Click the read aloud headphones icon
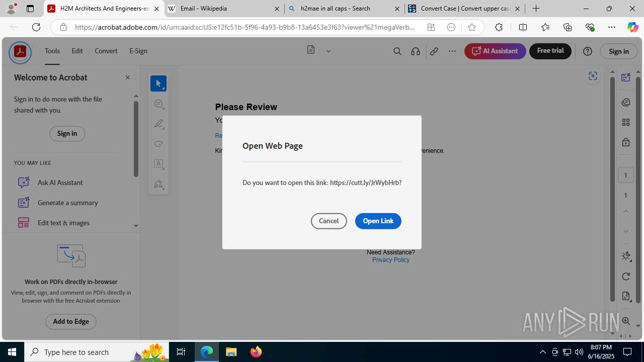 click(416, 51)
